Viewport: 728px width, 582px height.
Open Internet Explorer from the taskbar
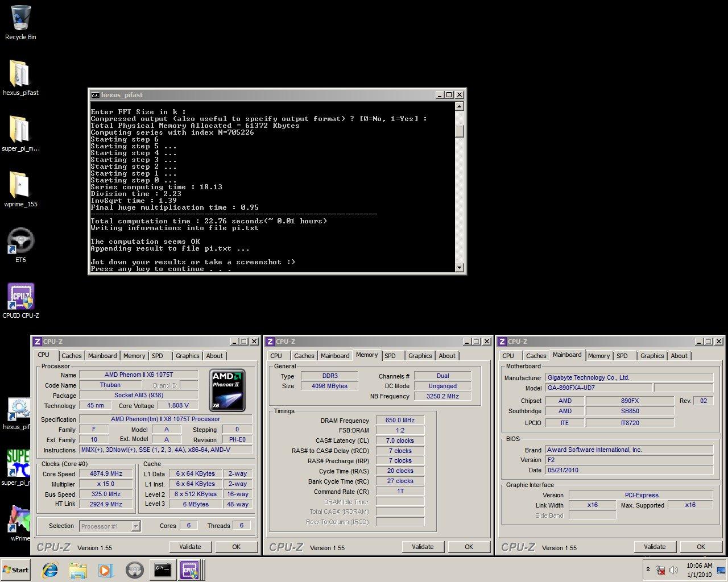(x=51, y=570)
